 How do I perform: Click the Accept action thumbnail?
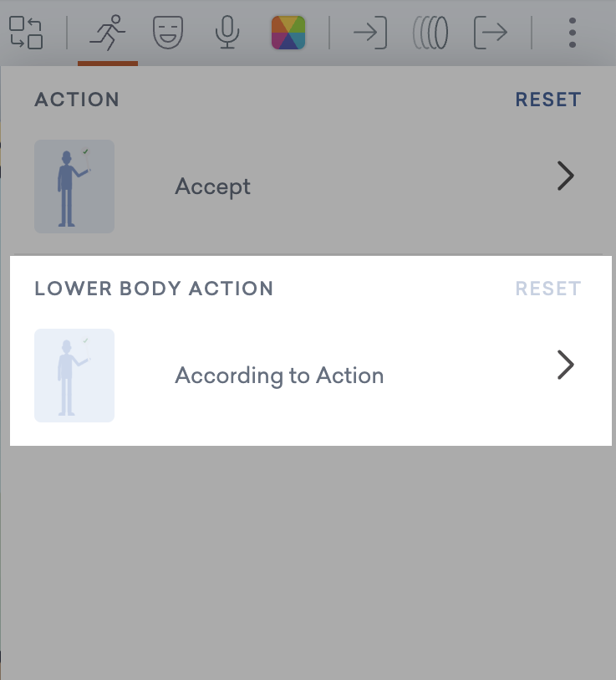point(74,186)
